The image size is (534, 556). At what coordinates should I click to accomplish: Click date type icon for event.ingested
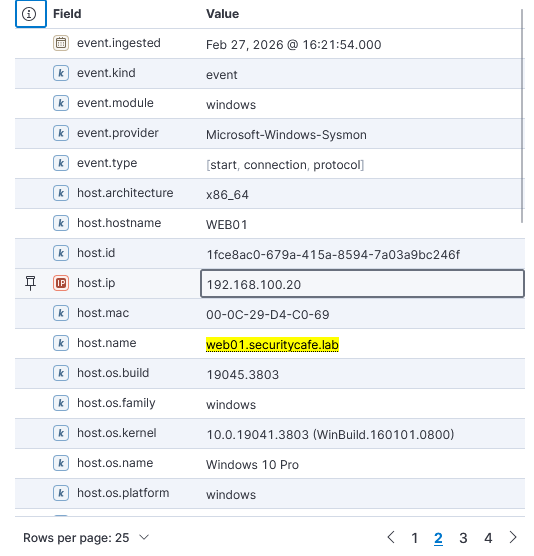tap(61, 43)
